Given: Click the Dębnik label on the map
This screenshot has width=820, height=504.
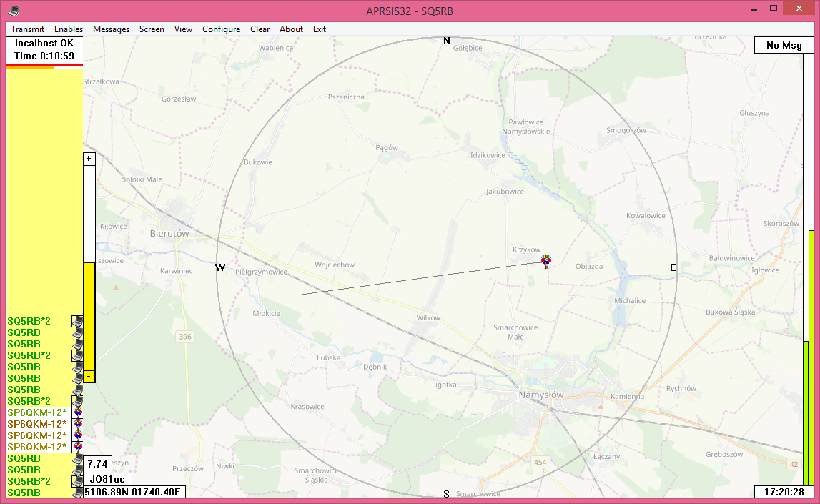Looking at the screenshot, I should point(375,367).
